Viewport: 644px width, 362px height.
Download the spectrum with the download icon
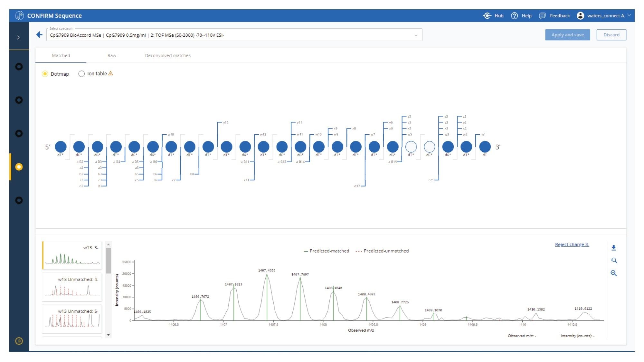tap(613, 247)
